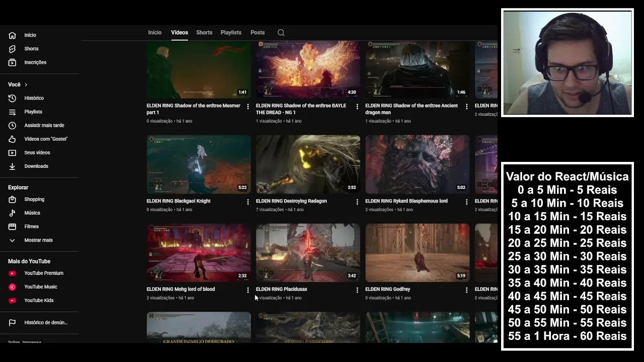644x362 pixels.
Task: Click the Inscrições subscriptions icon
Action: (13, 62)
